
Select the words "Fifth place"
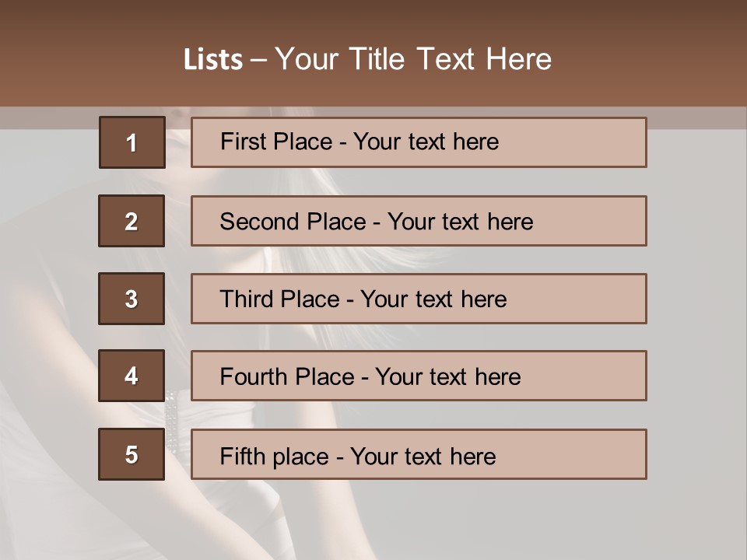click(x=275, y=456)
